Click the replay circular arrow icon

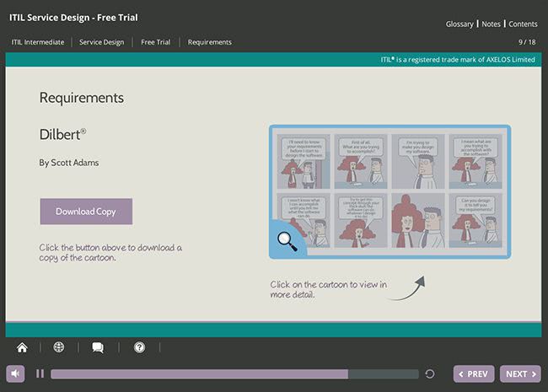point(430,373)
